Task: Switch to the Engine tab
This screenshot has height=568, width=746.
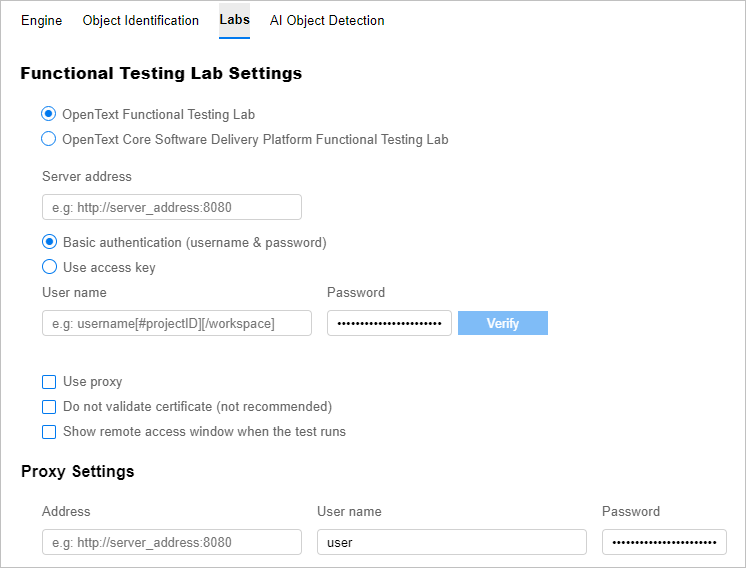Action: [41, 20]
